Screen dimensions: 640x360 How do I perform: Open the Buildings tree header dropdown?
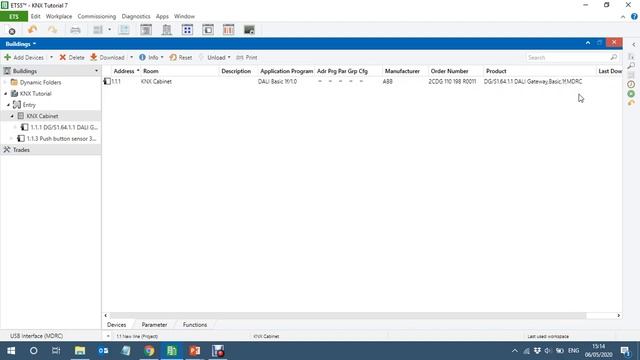(96, 71)
